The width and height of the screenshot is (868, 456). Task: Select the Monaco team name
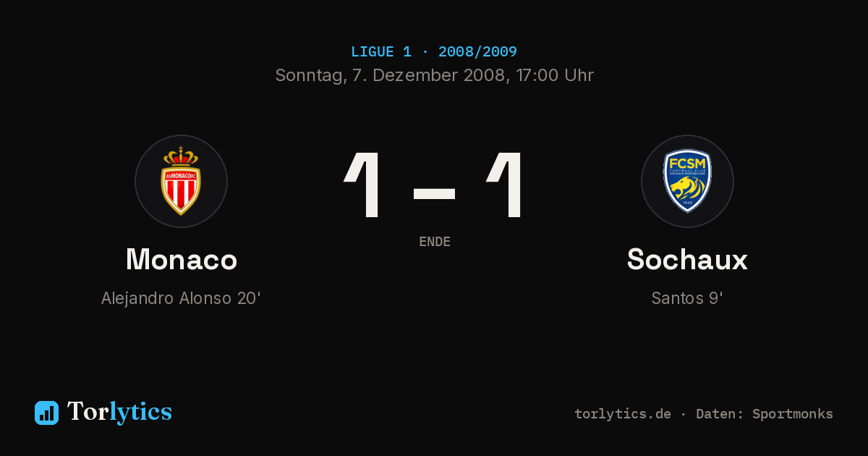point(182,259)
